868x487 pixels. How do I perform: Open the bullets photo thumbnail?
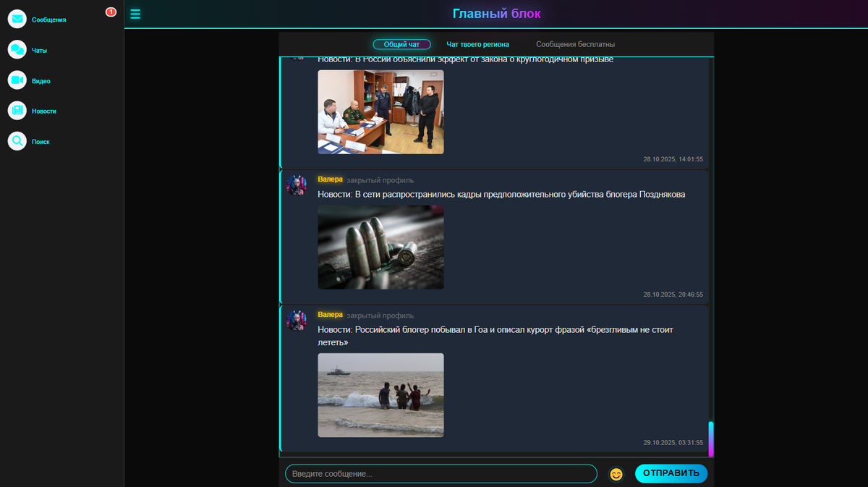pyautogui.click(x=380, y=247)
